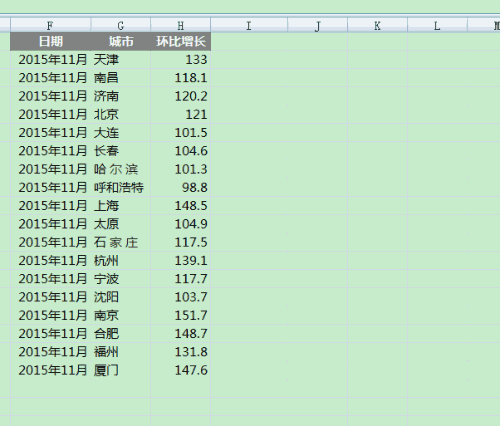The height and width of the screenshot is (426, 500).
Task: Select the city cell 北京
Action: (x=120, y=115)
